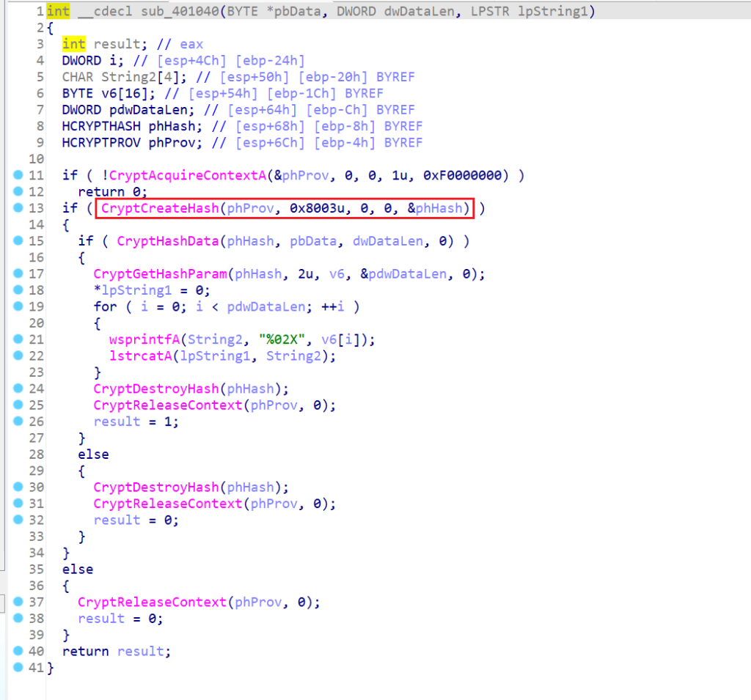Select the CryptGetHashParam function call
Viewport: 751px width, 700px height.
point(159,274)
